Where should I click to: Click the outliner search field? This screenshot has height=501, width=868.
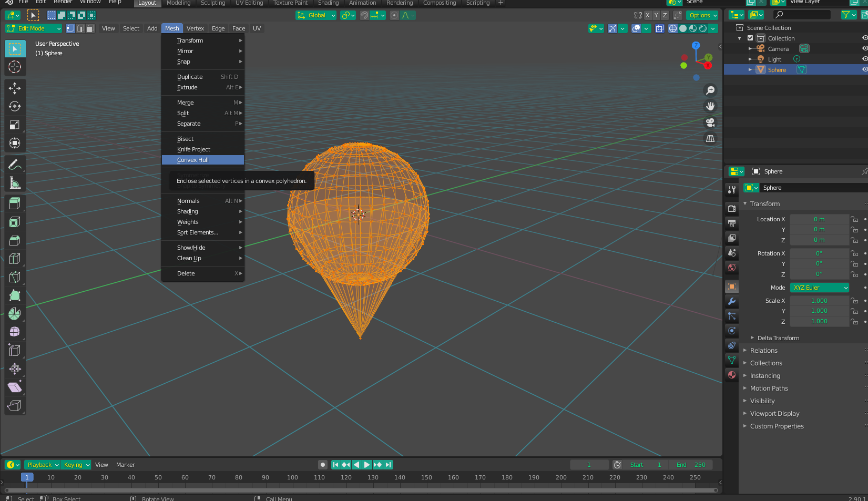[x=803, y=15]
